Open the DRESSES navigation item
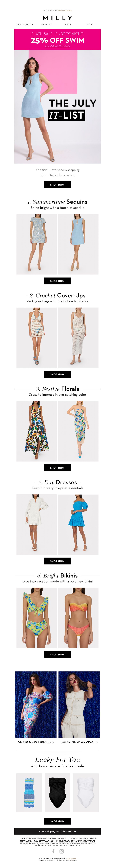The image size is (115, 868). tap(47, 25)
